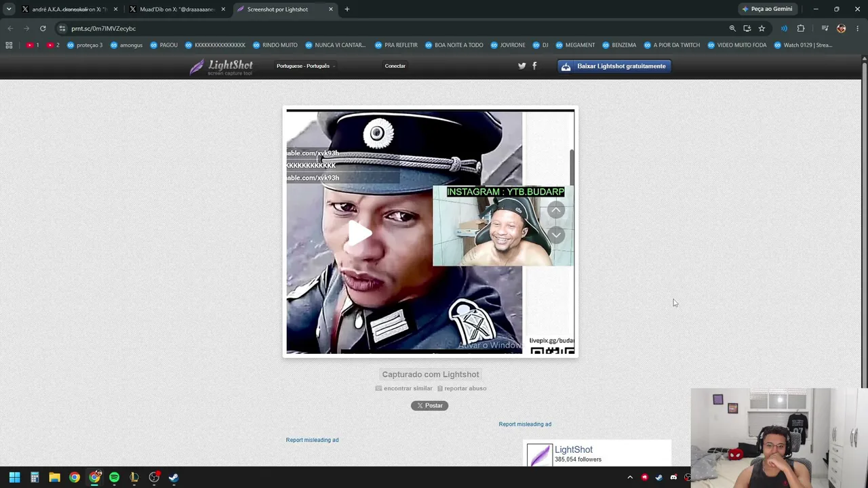Open the Chrome three-dot menu

pyautogui.click(x=858, y=28)
